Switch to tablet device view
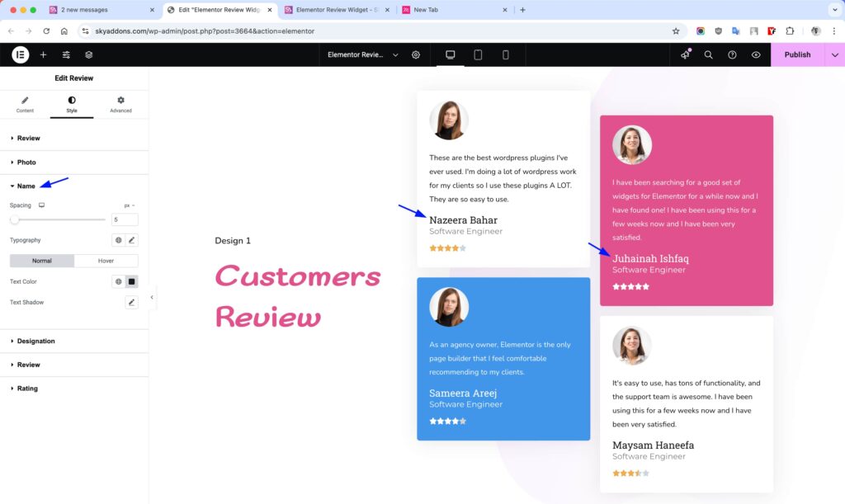 [x=478, y=54]
